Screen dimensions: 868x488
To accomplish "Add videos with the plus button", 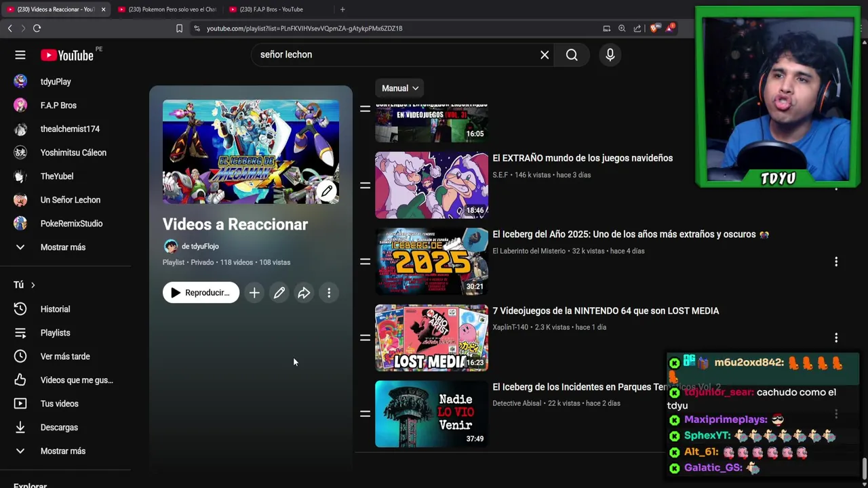I will (x=254, y=293).
